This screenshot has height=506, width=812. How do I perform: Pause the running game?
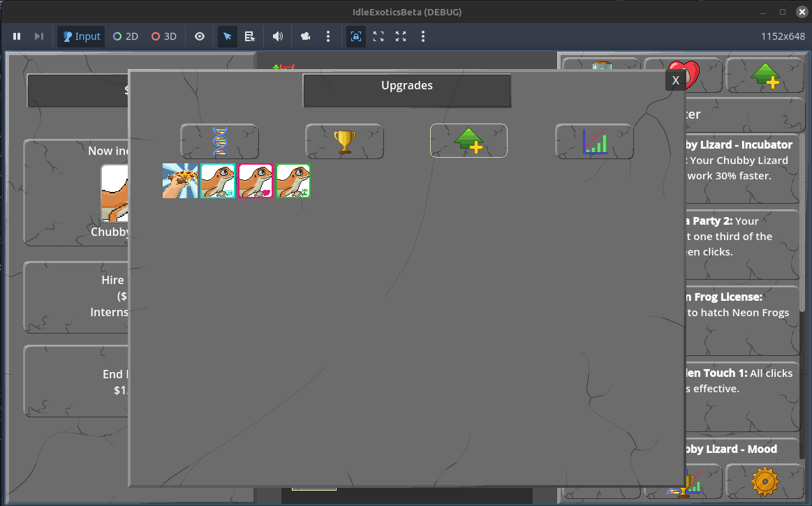(x=17, y=36)
